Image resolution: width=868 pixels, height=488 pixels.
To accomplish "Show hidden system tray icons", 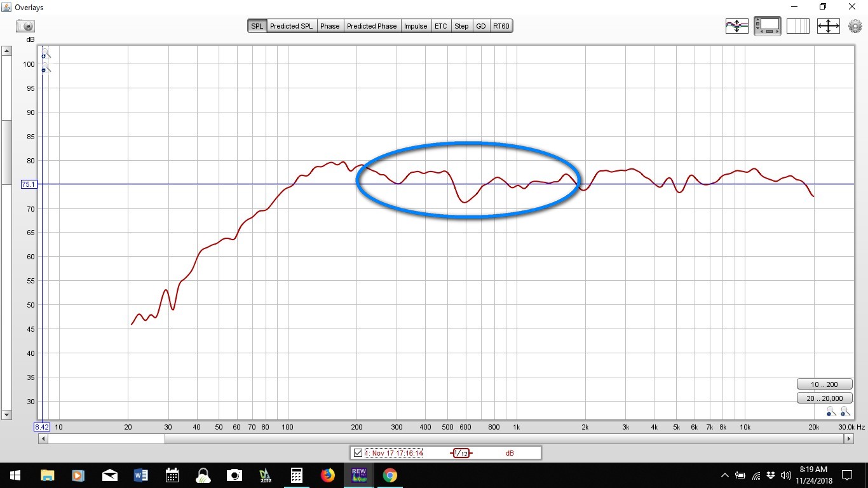I will tap(725, 475).
